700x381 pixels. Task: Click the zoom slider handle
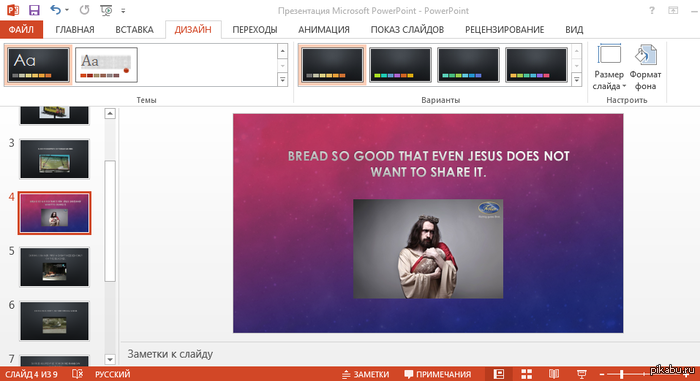pos(621,374)
